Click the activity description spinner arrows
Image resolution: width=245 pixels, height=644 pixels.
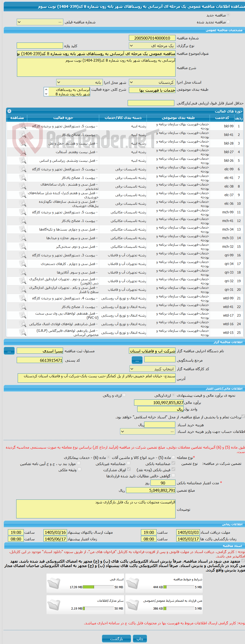46,92
